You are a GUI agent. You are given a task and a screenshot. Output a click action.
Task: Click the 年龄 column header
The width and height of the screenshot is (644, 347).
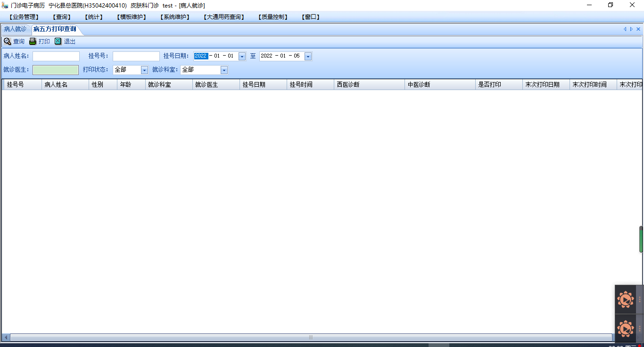[132, 85]
